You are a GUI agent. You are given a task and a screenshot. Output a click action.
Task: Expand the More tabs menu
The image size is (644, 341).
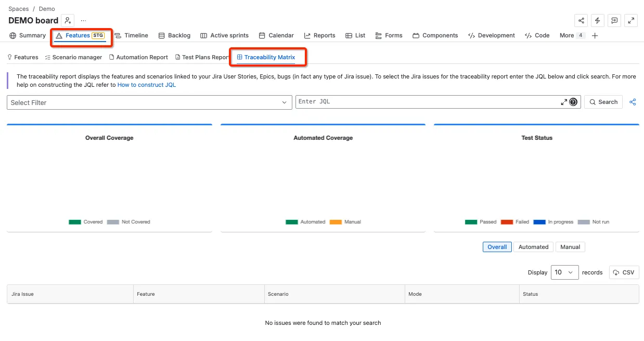(572, 35)
